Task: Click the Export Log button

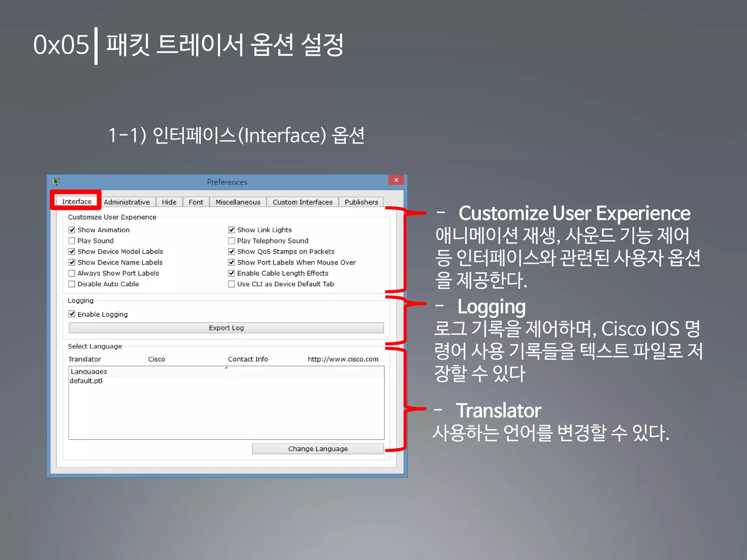Action: click(226, 328)
